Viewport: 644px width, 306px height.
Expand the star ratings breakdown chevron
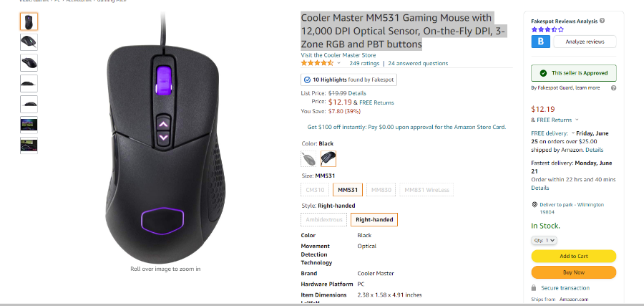[339, 63]
